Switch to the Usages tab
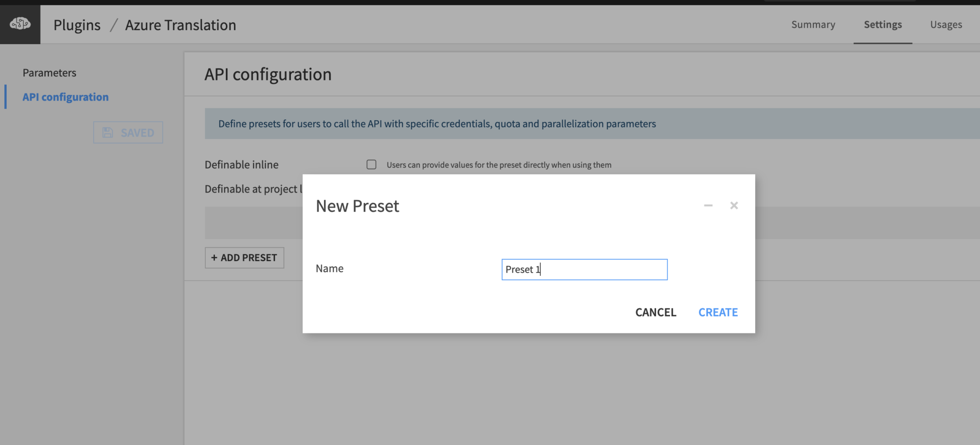 [946, 24]
